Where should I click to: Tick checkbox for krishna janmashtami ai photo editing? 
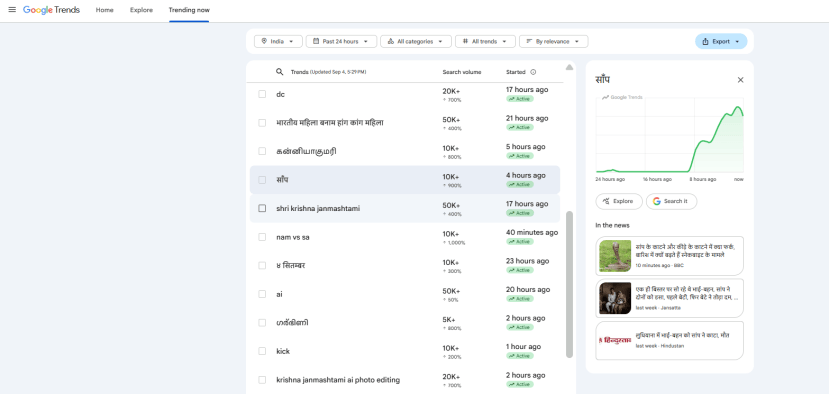point(262,380)
